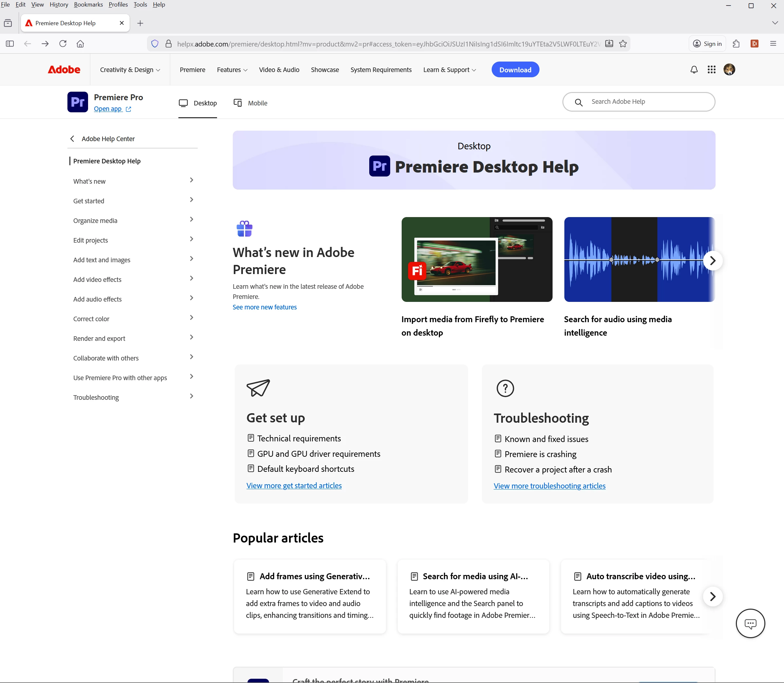Open recent browsing tab overview icon
The height and width of the screenshot is (683, 784).
[8, 23]
